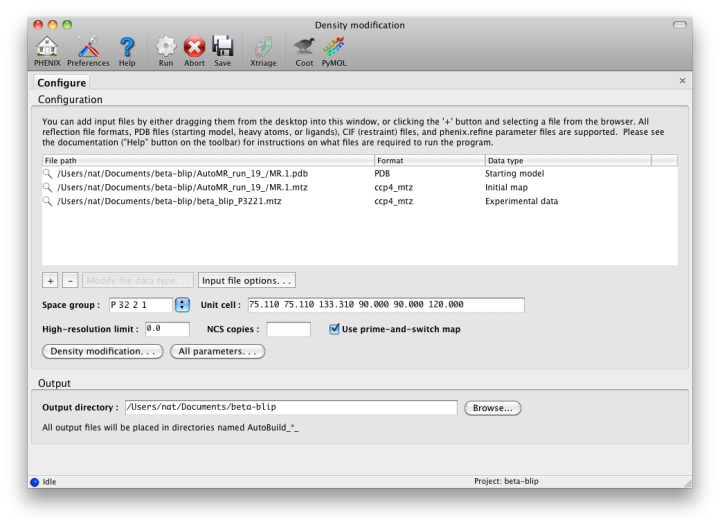Viewport: 720px width, 526px height.
Task: Click magnifier icon beside MR.1.pdb
Action: [x=47, y=174]
